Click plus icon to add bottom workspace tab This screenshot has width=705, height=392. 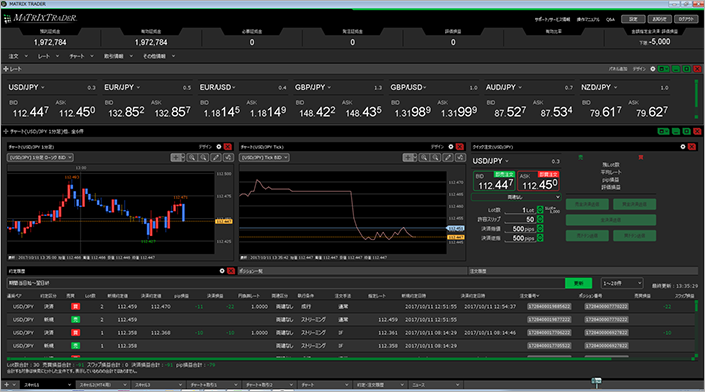6,385
